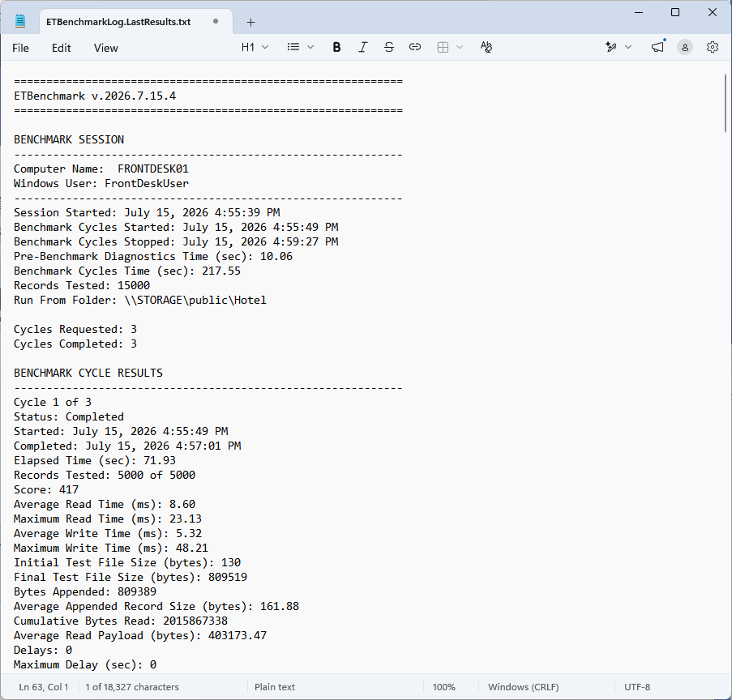Image resolution: width=732 pixels, height=700 pixels.
Task: Click the Windows (CRLF) line ending indicator
Action: 524,687
